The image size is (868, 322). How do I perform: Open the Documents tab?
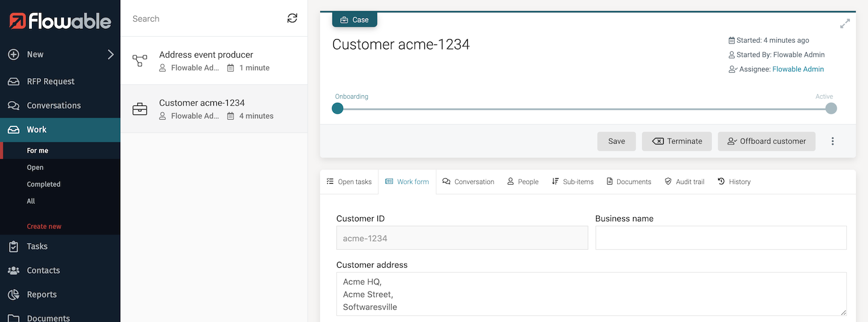click(629, 182)
